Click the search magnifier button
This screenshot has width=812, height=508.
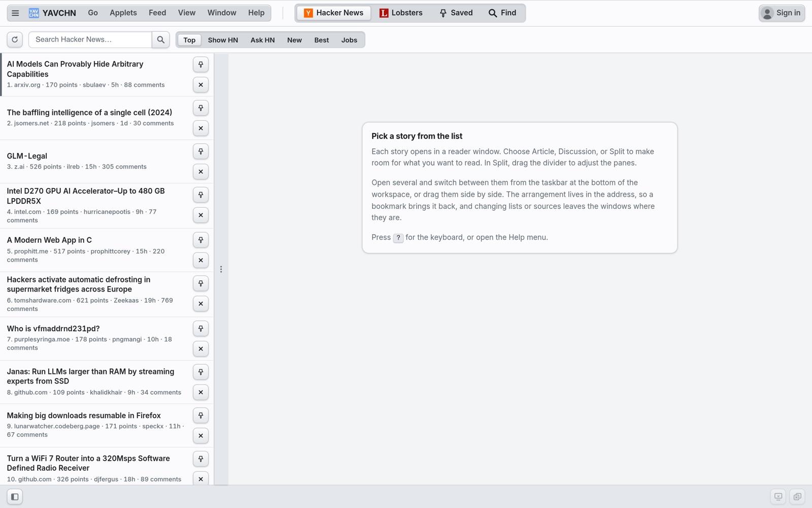coord(161,40)
